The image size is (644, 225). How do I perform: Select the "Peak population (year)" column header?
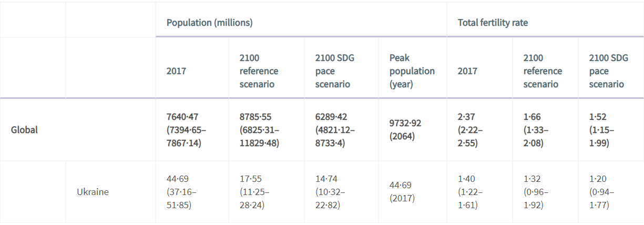click(412, 71)
